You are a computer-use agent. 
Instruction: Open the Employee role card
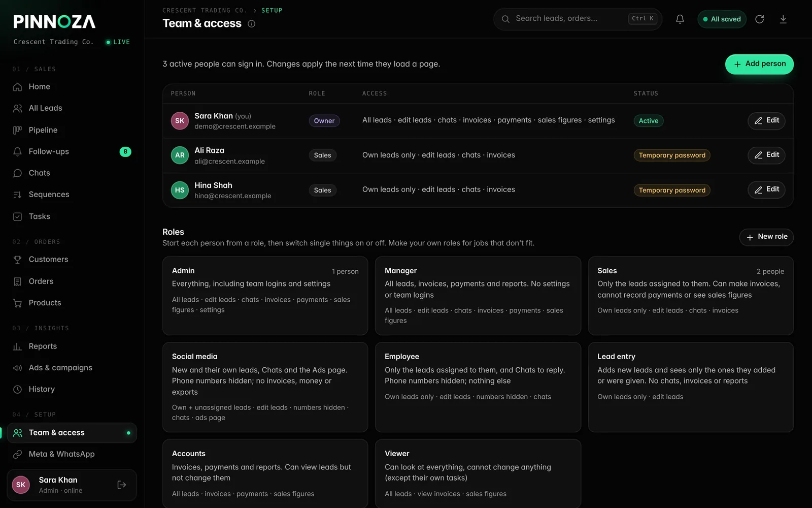[478, 387]
